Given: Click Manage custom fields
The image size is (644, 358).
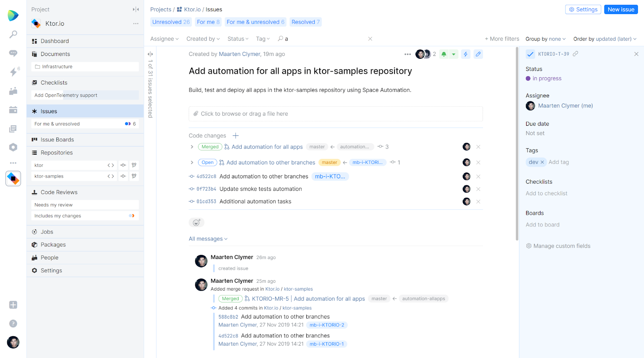Looking at the screenshot, I should tap(558, 246).
